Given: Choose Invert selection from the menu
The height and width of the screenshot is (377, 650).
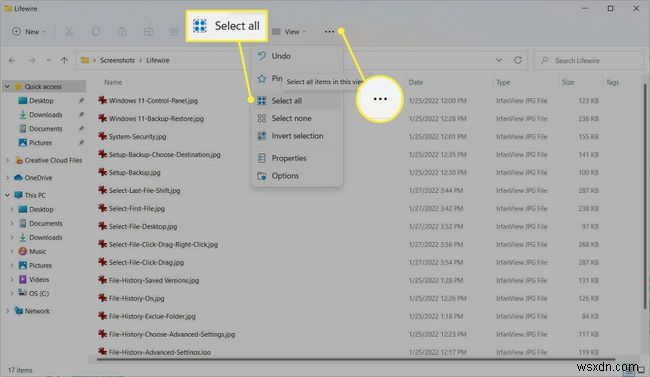Looking at the screenshot, I should [297, 136].
